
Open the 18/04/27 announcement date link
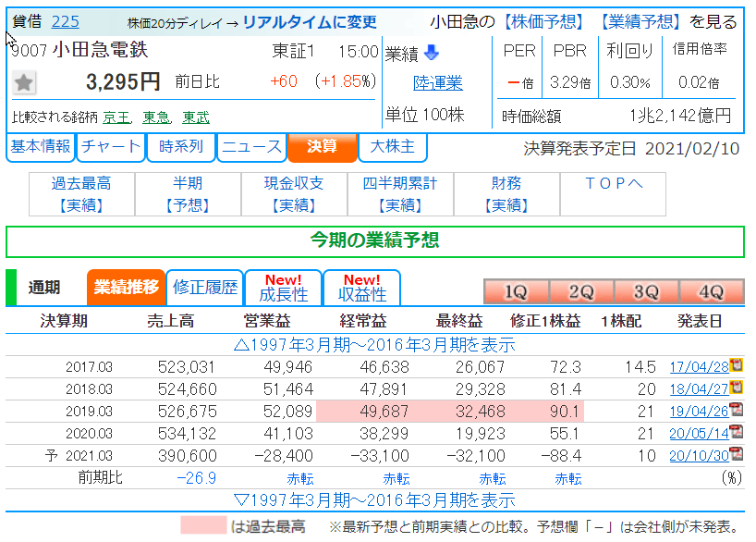699,389
